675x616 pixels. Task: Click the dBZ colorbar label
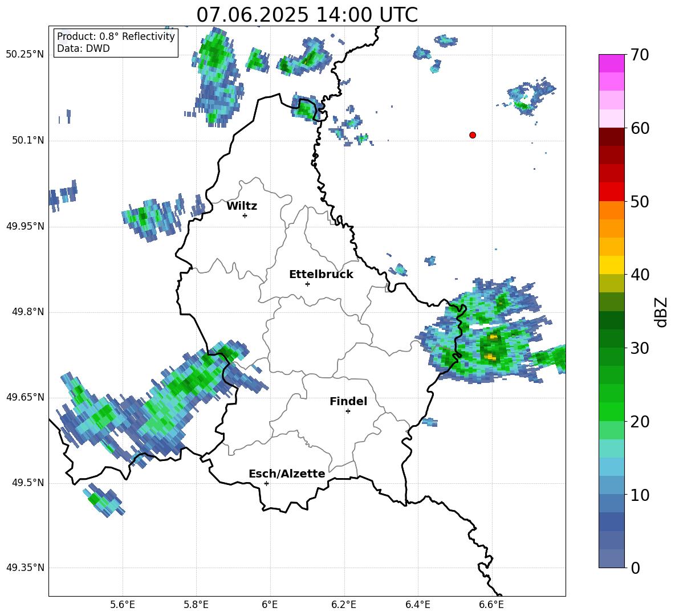[660, 312]
